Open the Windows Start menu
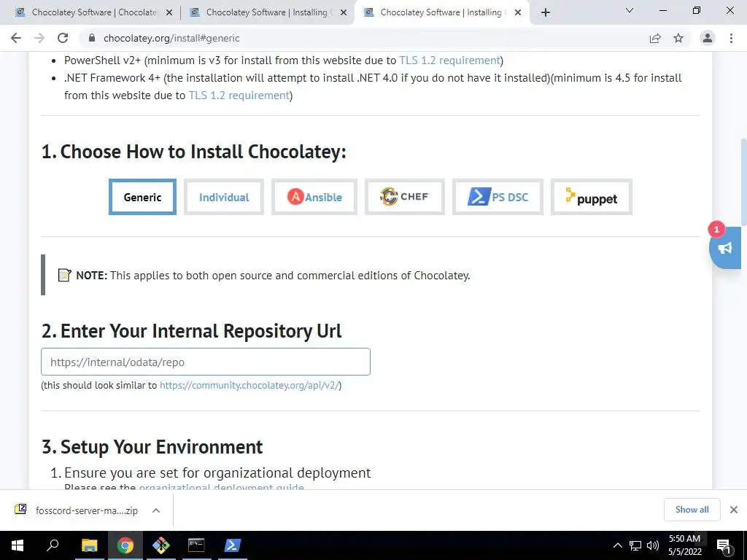747x560 pixels. [x=18, y=545]
